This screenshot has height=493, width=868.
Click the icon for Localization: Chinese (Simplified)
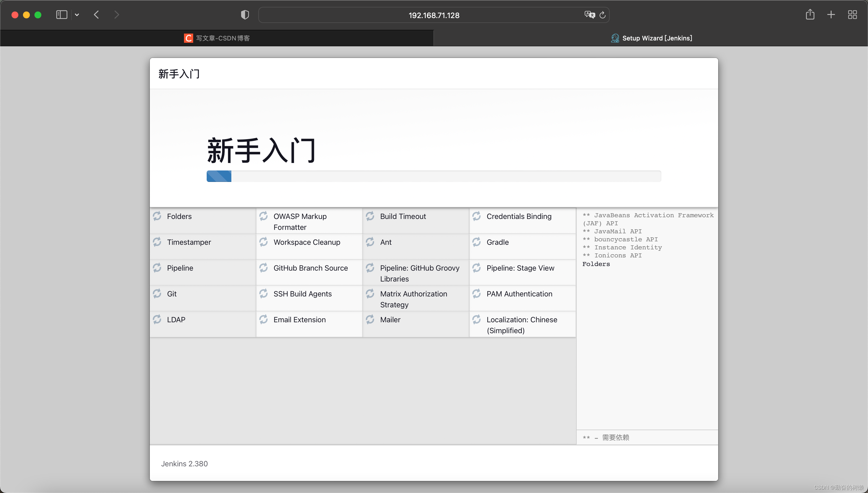(x=476, y=319)
